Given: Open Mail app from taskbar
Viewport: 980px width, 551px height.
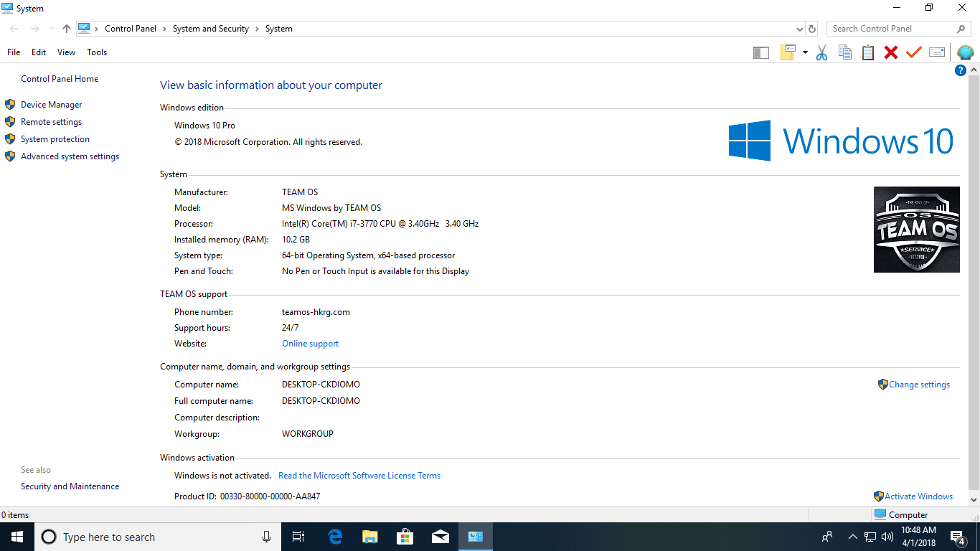Looking at the screenshot, I should (440, 537).
